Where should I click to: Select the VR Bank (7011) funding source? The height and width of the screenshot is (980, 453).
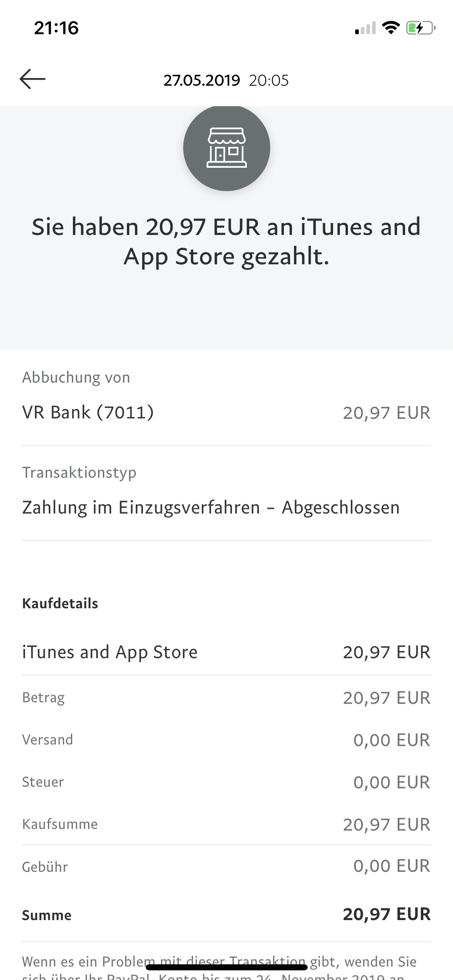coord(88,412)
